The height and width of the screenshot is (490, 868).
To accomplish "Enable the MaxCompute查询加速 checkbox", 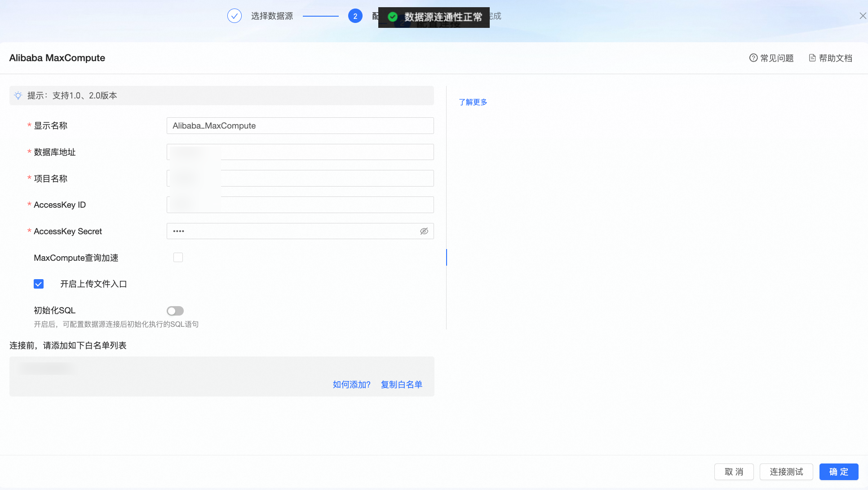I will pos(178,258).
